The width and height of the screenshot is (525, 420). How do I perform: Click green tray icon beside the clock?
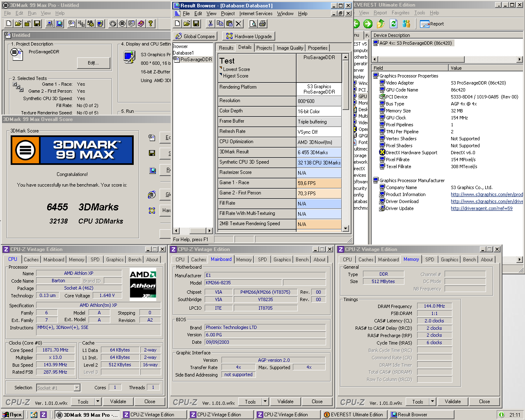point(501,415)
